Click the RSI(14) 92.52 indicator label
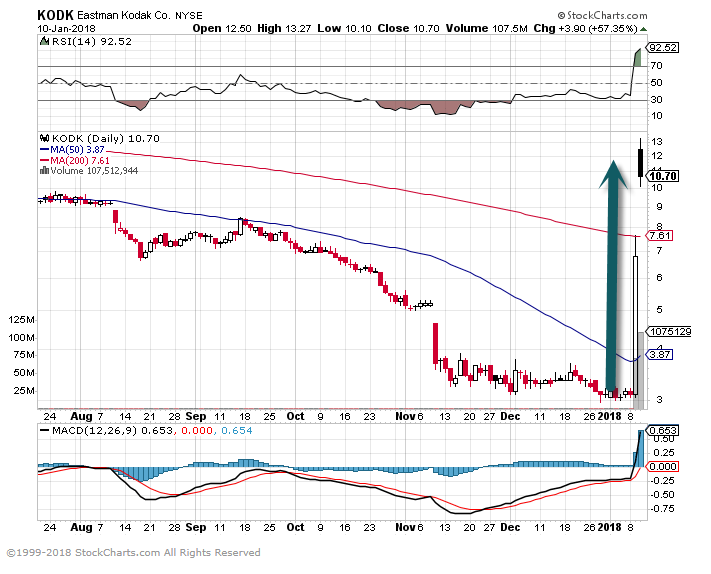The height and width of the screenshot is (574, 711). click(92, 42)
